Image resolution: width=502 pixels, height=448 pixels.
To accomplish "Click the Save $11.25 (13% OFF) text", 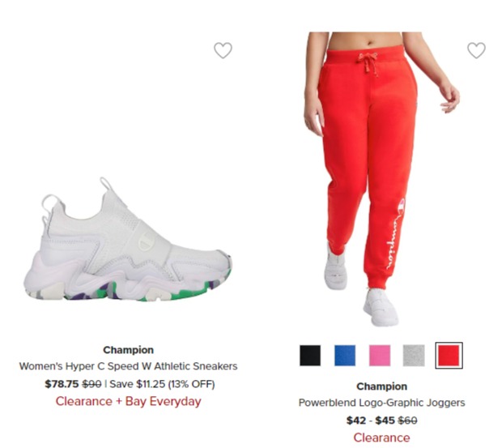I will (x=162, y=384).
